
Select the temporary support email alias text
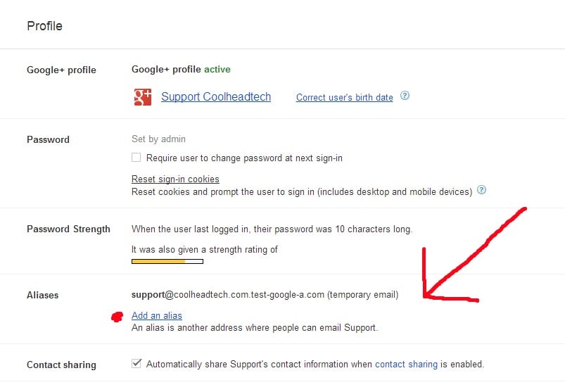pos(265,294)
